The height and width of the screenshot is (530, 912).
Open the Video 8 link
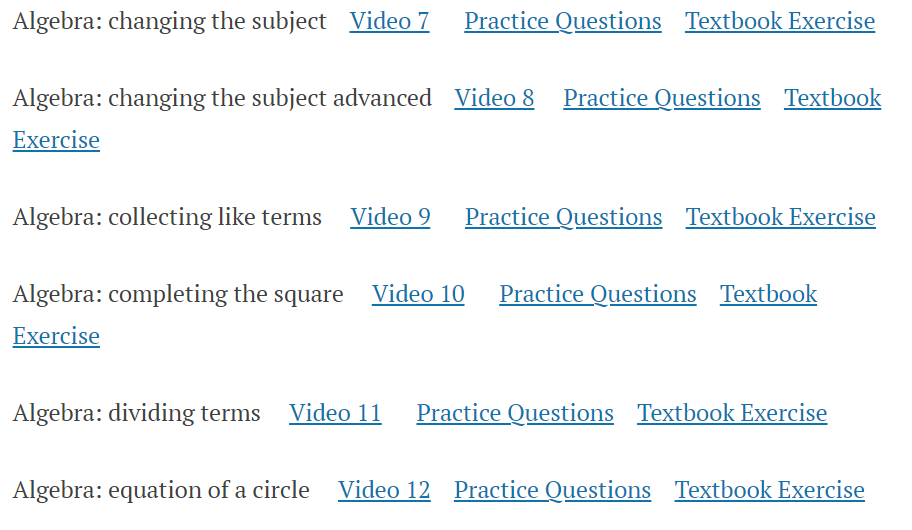[x=494, y=98]
